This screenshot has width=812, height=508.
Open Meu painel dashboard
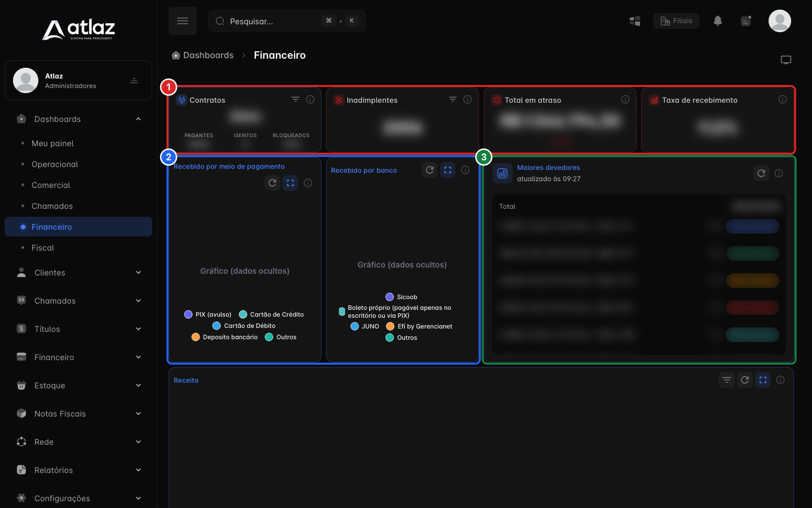click(x=78, y=143)
